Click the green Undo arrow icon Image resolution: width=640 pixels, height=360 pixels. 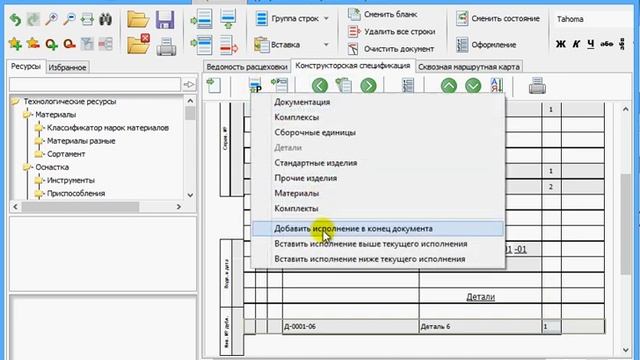[x=15, y=19]
